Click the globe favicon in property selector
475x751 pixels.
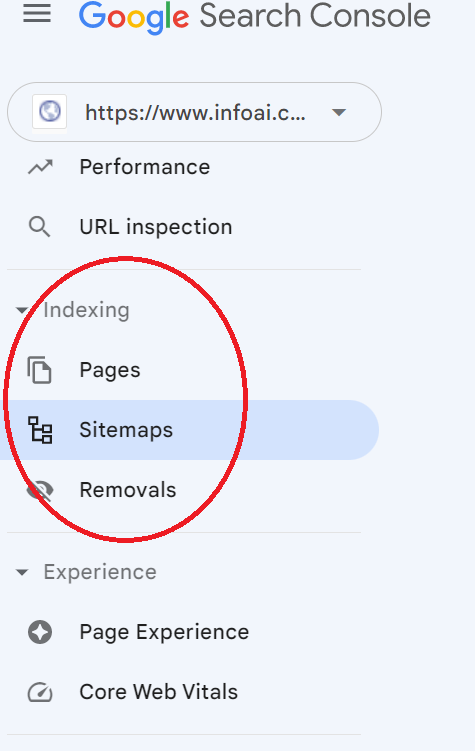point(49,112)
